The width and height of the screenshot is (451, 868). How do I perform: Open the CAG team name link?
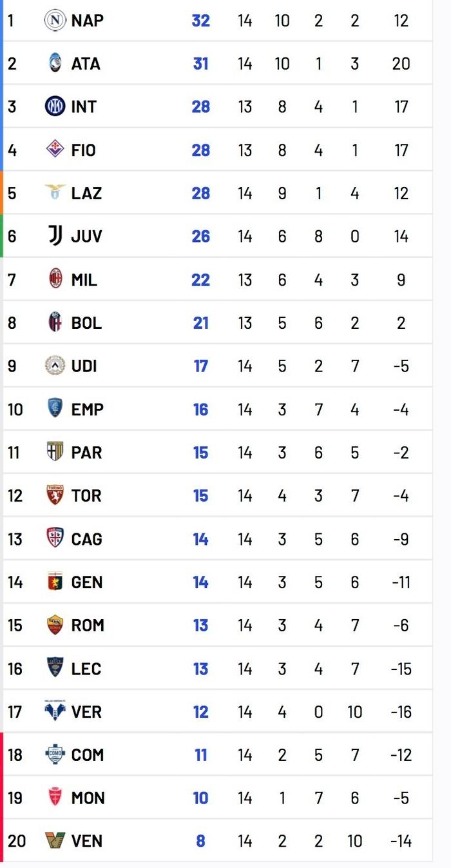point(86,539)
